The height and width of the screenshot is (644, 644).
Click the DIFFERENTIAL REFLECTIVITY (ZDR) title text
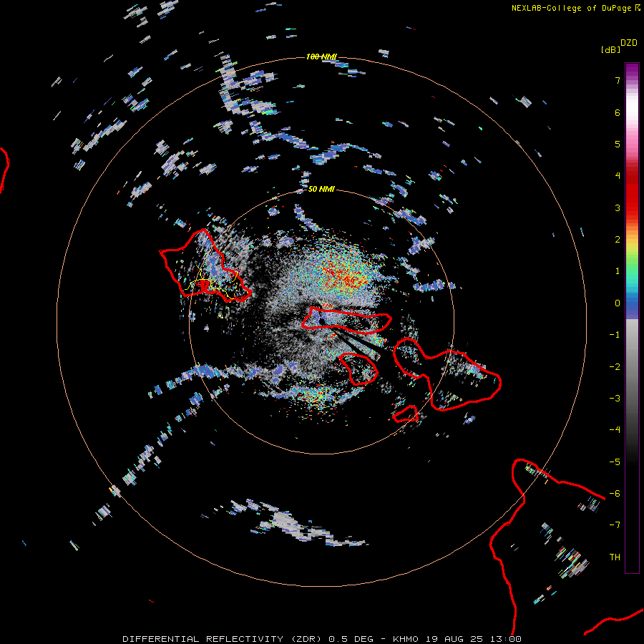pyautogui.click(x=224, y=639)
